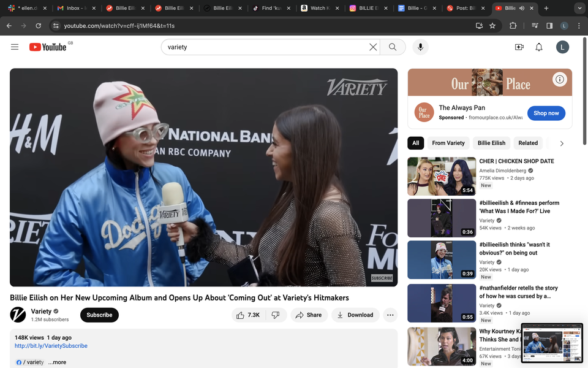Like the video with thumbs up
Screen dimensions: 588x368
249,315
